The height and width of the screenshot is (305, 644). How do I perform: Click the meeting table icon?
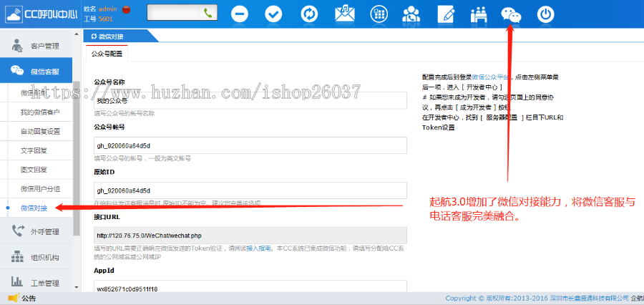pyautogui.click(x=478, y=15)
